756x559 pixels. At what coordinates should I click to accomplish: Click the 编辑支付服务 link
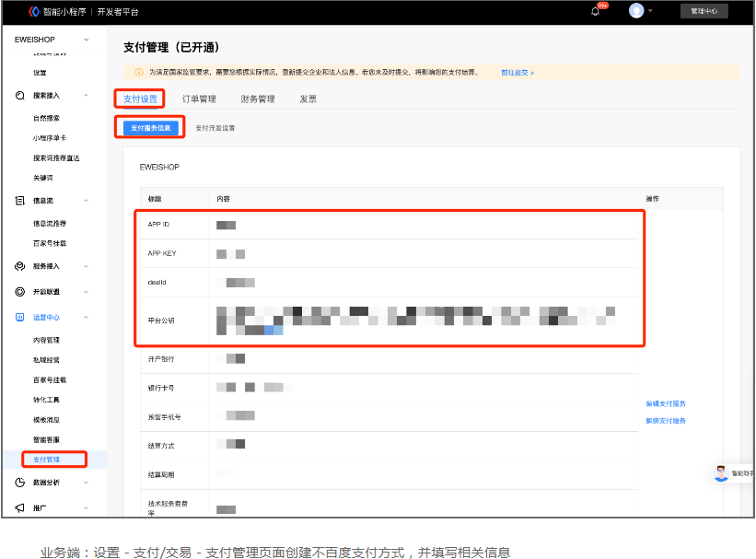click(x=666, y=403)
